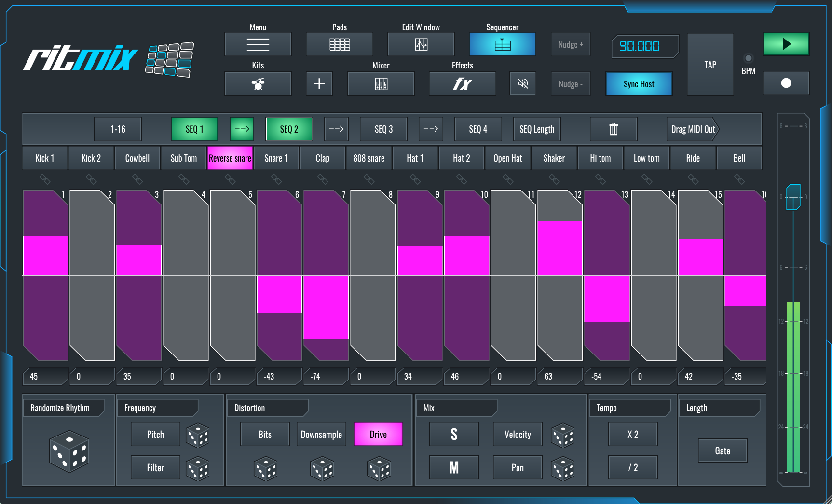This screenshot has width=832, height=504.
Task: Click the chain arrow after SEQ 2
Action: coord(336,129)
